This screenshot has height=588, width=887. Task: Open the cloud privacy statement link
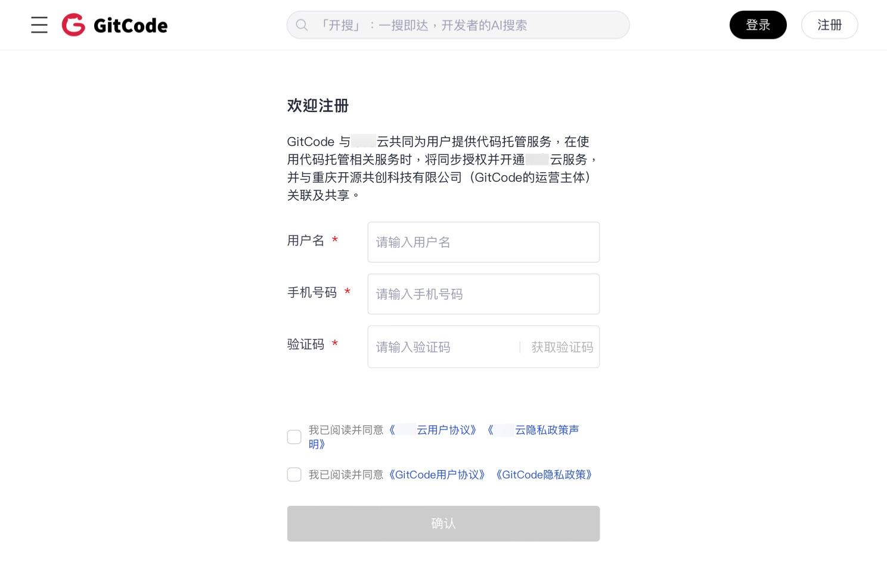[x=534, y=430]
